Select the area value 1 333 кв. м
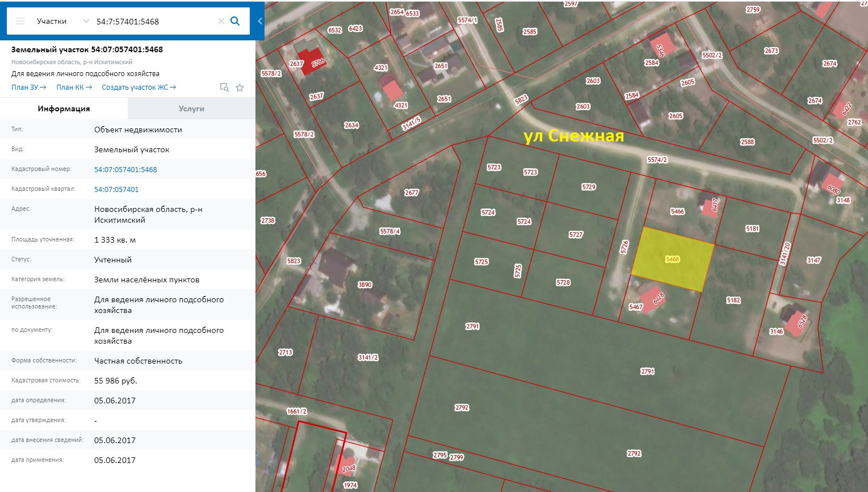The image size is (868, 492). click(x=115, y=240)
